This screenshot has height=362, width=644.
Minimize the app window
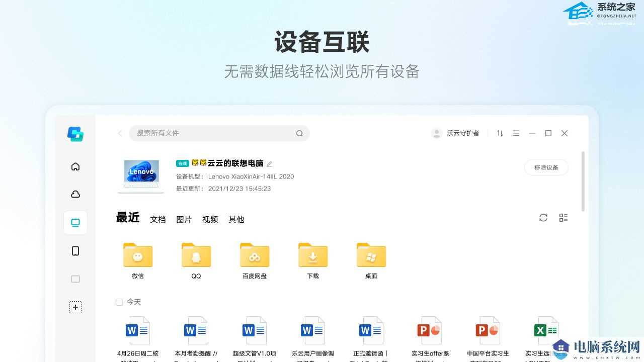click(x=532, y=133)
